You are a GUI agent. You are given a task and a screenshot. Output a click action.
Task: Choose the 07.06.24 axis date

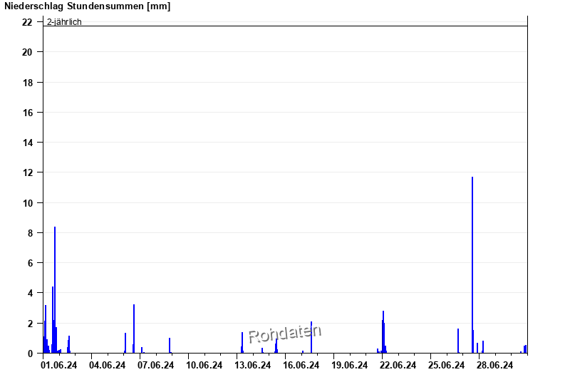tap(155, 366)
